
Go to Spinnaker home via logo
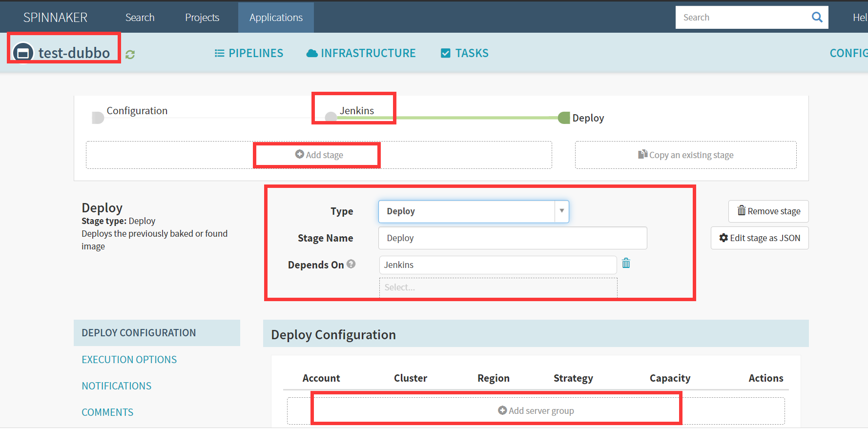56,18
